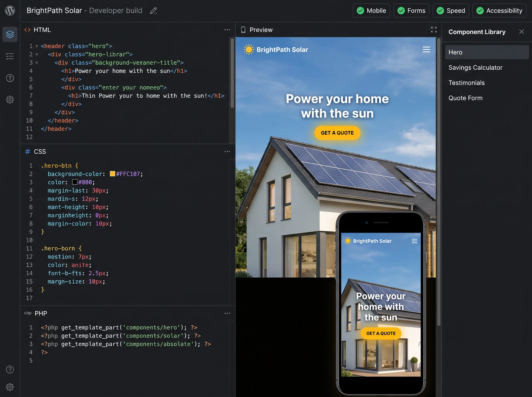The width and height of the screenshot is (532, 397).
Task: Collapse the HTML line 3 fold arrow
Action: click(37, 63)
